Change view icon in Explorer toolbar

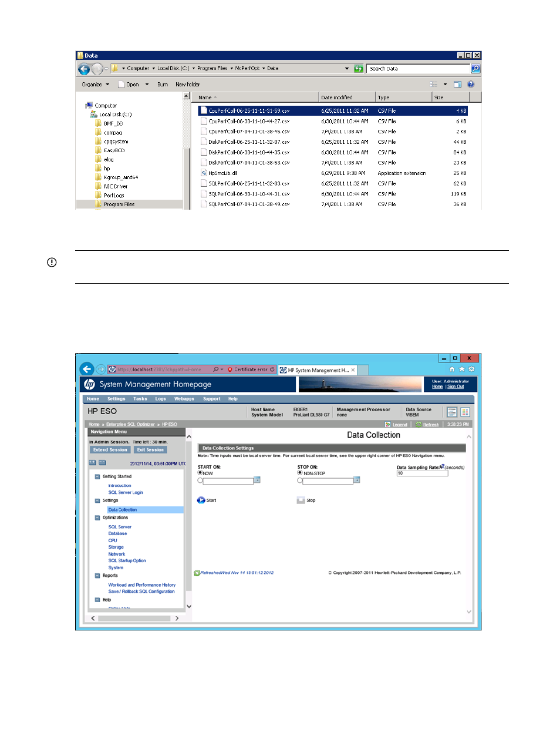pyautogui.click(x=434, y=85)
